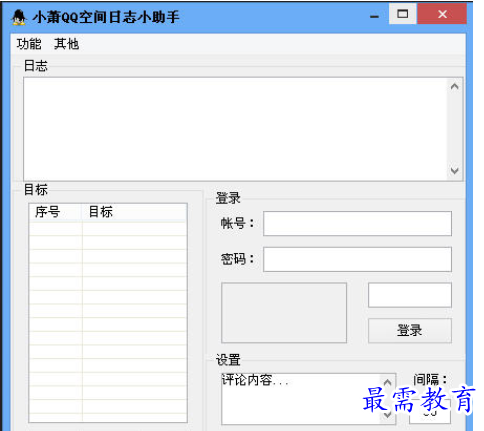This screenshot has width=484, height=431.
Task: Close the 小萧QQ空间日志小助手 window
Action: point(442,14)
